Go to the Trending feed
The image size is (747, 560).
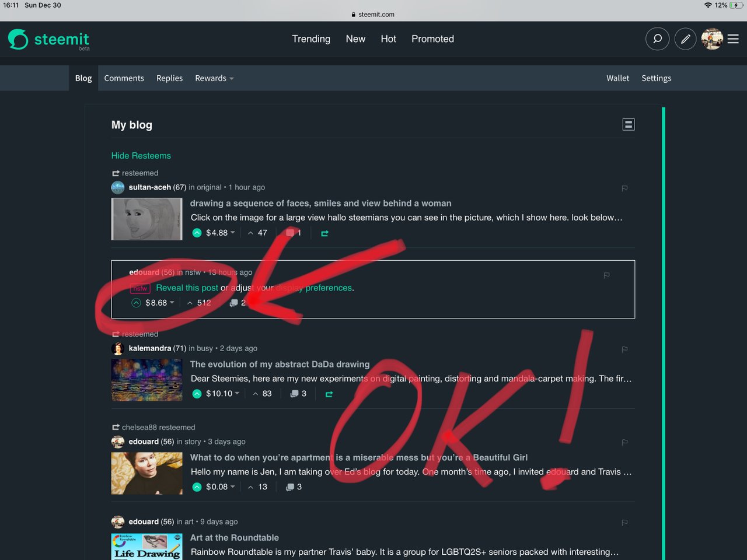(x=311, y=39)
